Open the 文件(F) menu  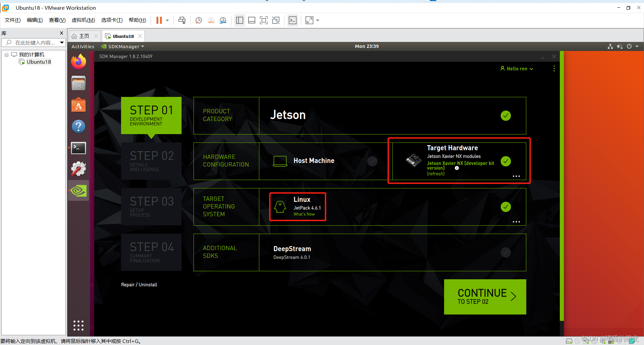pos(13,20)
